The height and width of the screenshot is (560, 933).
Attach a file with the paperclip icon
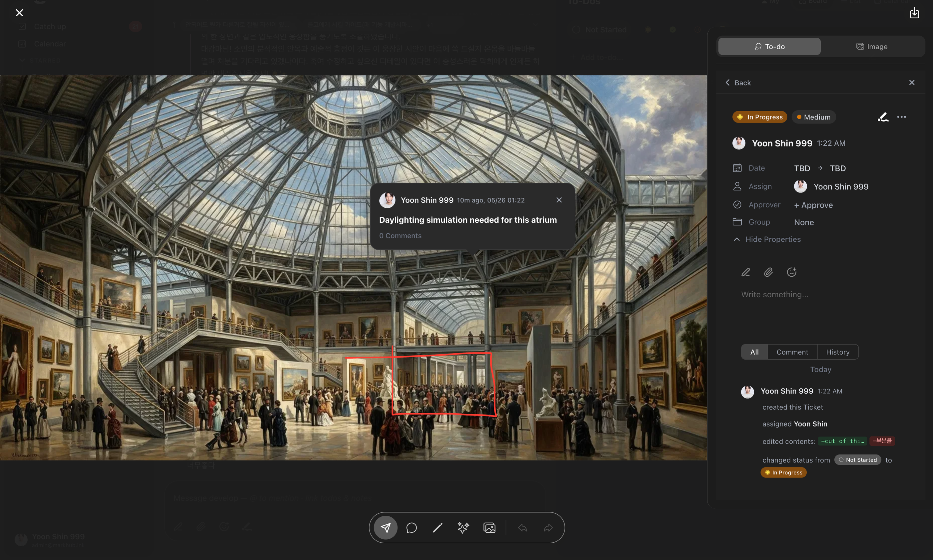coord(768,272)
